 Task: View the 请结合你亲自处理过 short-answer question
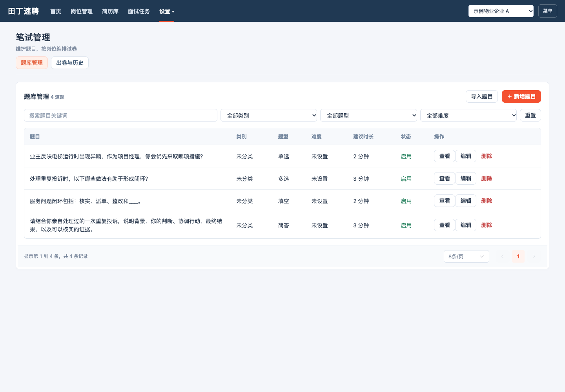(445, 225)
